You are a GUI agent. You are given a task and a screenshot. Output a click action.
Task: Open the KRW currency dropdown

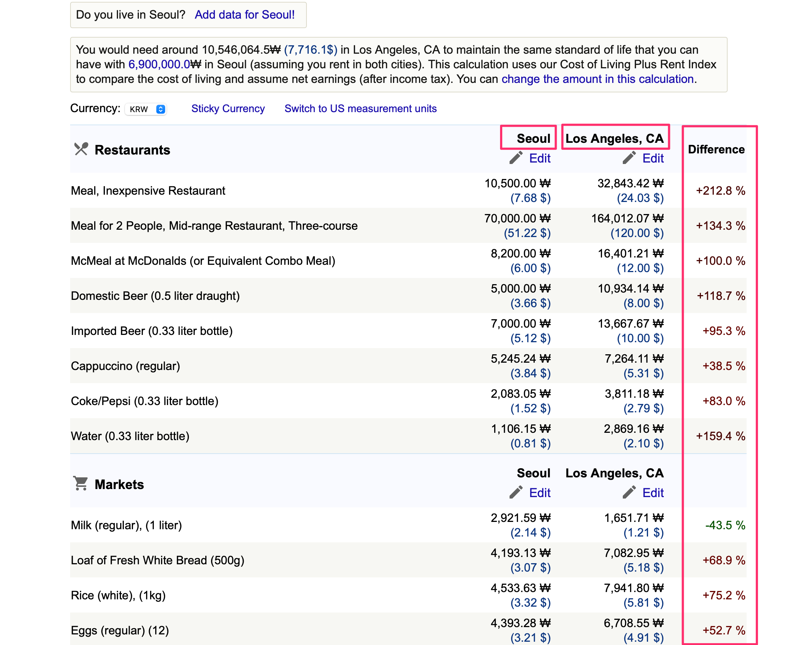146,109
